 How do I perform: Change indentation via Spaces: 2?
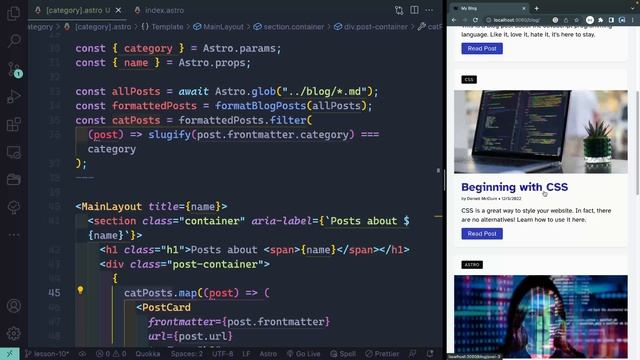pos(187,353)
